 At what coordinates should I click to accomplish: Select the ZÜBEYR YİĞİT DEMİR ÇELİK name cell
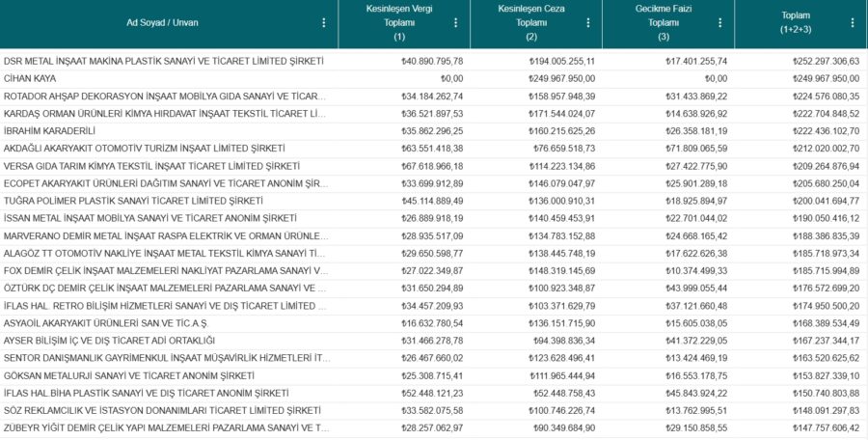click(166, 429)
